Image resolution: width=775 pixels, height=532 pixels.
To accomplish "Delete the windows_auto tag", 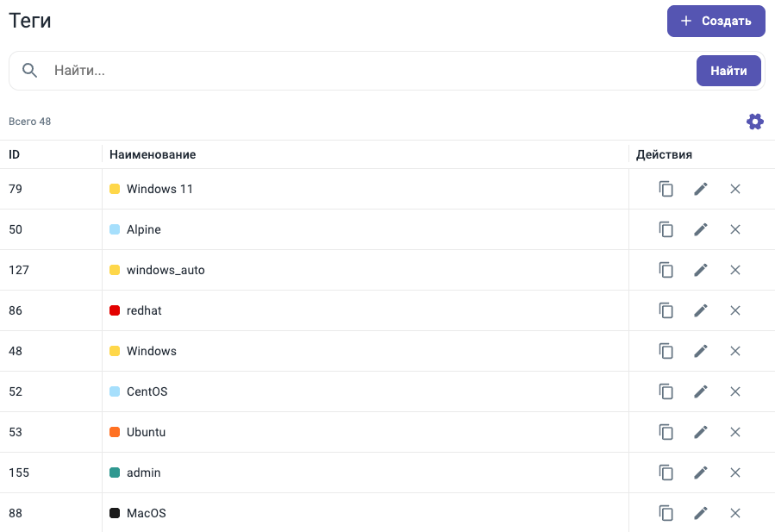I will 735,270.
